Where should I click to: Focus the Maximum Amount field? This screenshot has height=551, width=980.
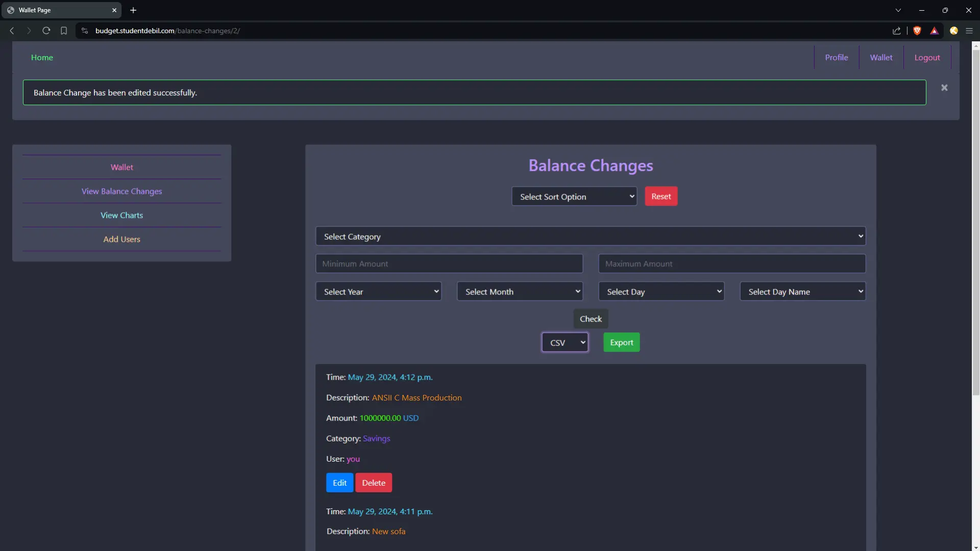(732, 264)
